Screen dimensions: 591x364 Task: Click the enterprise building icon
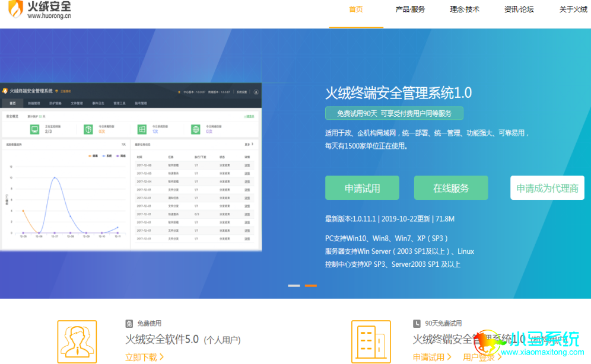(x=371, y=342)
